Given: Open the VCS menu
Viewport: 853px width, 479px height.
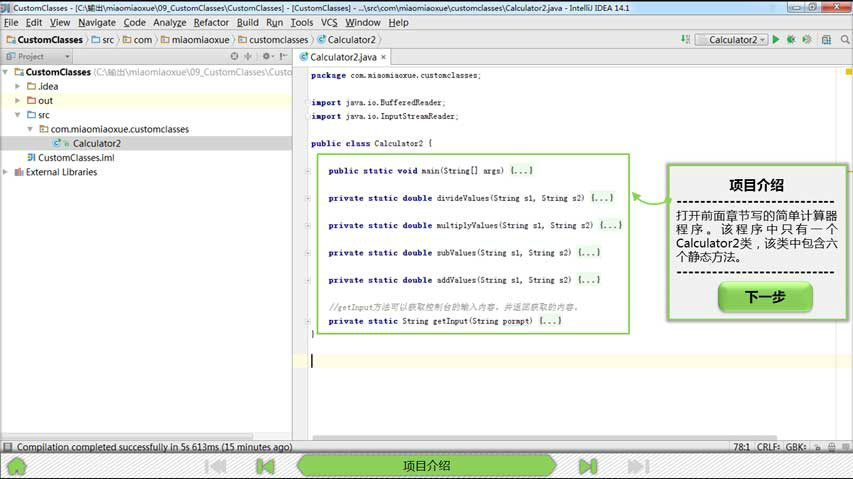Looking at the screenshot, I should click(x=329, y=22).
